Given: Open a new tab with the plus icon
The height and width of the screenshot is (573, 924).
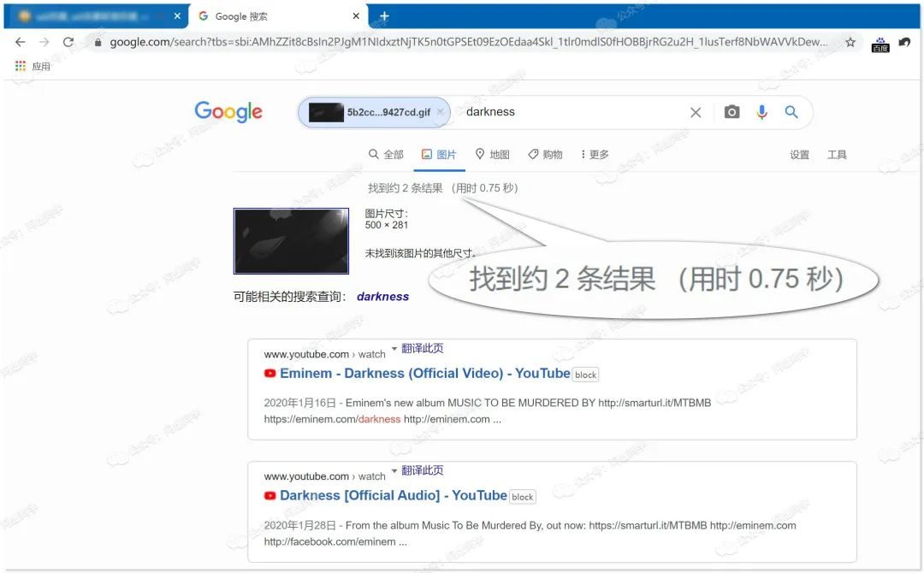Looking at the screenshot, I should pyautogui.click(x=383, y=15).
